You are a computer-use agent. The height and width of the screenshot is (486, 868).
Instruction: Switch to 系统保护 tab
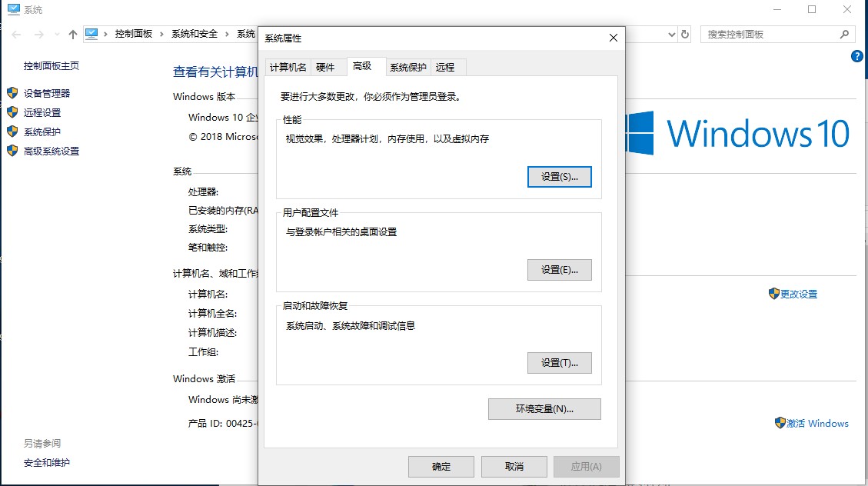click(408, 67)
